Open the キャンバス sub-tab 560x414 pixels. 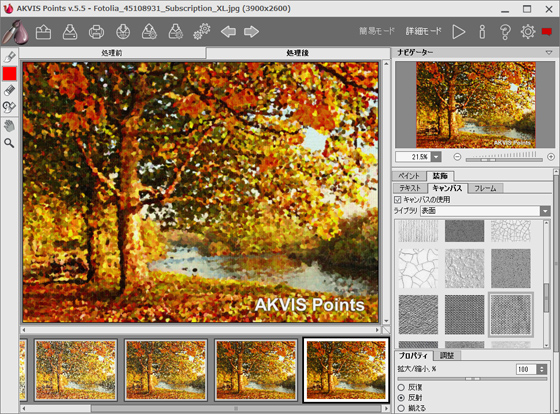tap(447, 188)
